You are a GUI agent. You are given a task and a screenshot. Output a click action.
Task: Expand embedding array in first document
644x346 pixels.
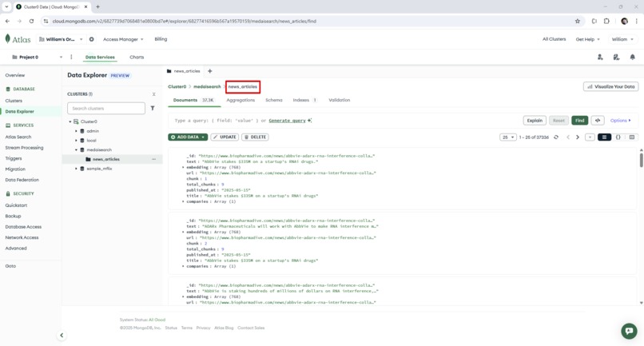pyautogui.click(x=183, y=167)
